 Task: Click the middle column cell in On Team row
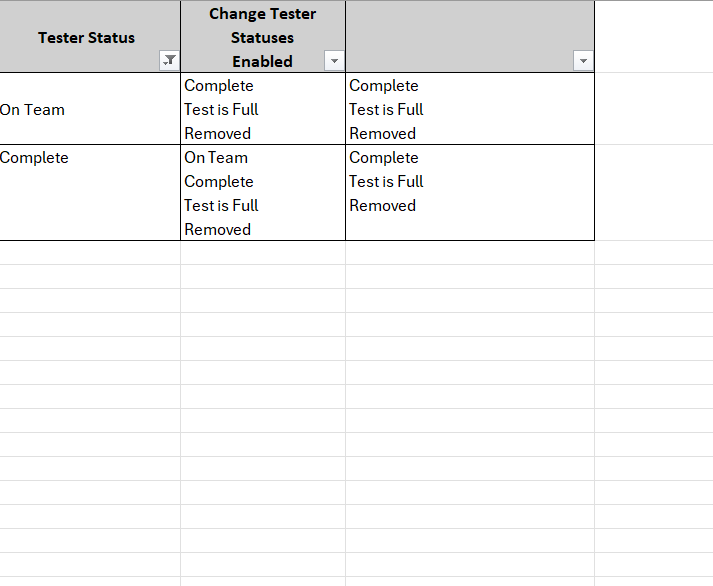pyautogui.click(x=262, y=109)
